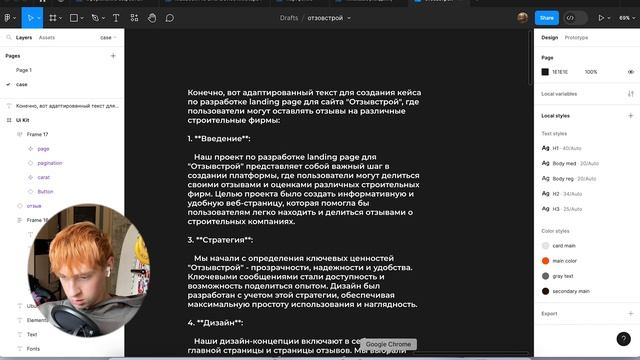
Task: Click search icon in layers panel
Action: pyautogui.click(x=9, y=37)
